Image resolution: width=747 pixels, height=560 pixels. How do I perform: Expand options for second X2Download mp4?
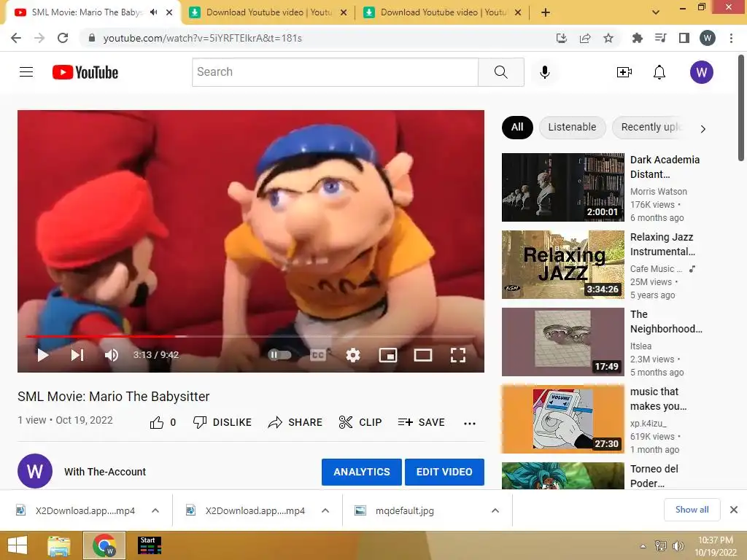(325, 510)
